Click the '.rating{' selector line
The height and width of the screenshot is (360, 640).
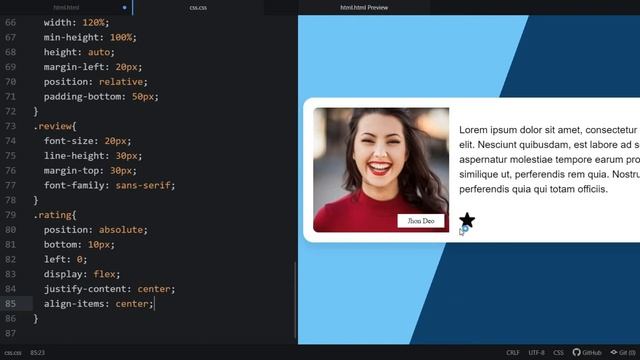click(55, 215)
